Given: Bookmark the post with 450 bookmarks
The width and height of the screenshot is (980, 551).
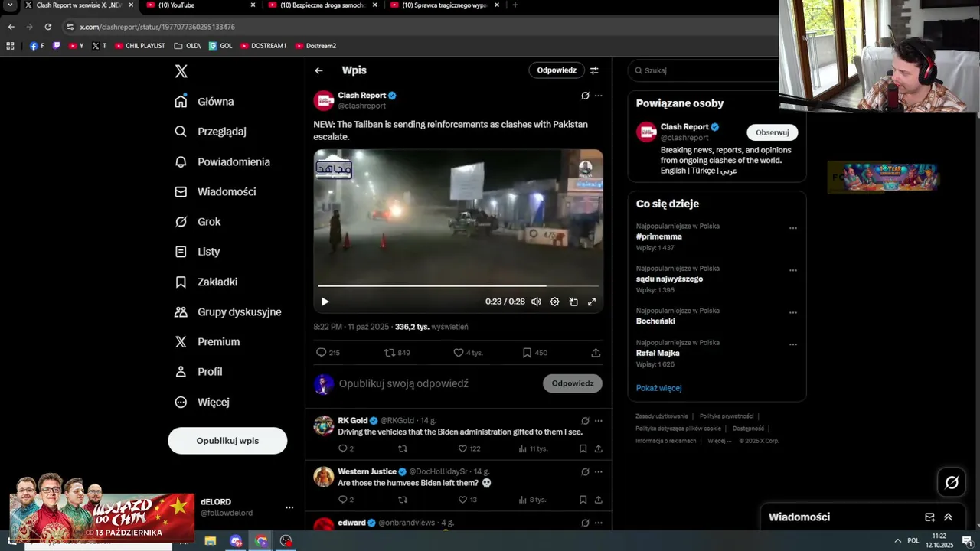Looking at the screenshot, I should click(x=534, y=353).
